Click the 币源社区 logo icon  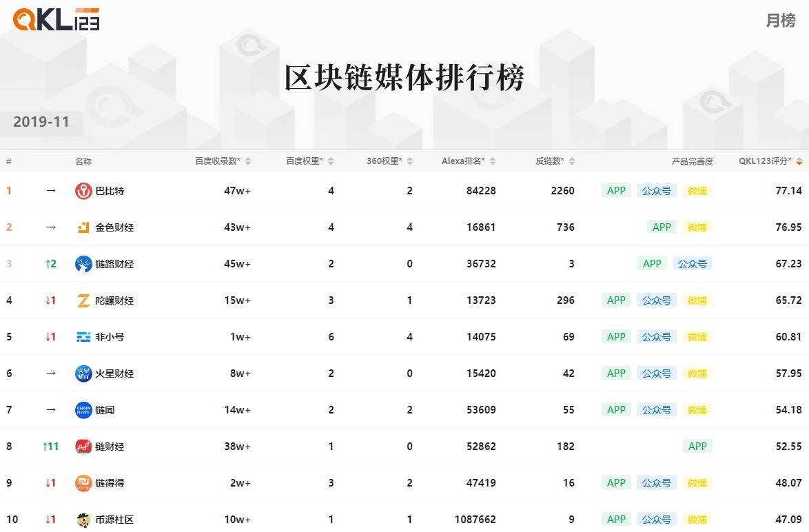pyautogui.click(x=83, y=520)
